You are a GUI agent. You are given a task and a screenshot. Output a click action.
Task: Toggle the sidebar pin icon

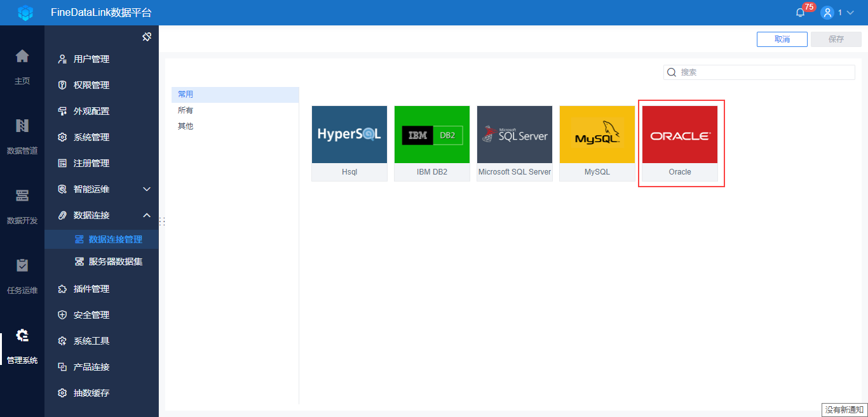[x=147, y=37]
